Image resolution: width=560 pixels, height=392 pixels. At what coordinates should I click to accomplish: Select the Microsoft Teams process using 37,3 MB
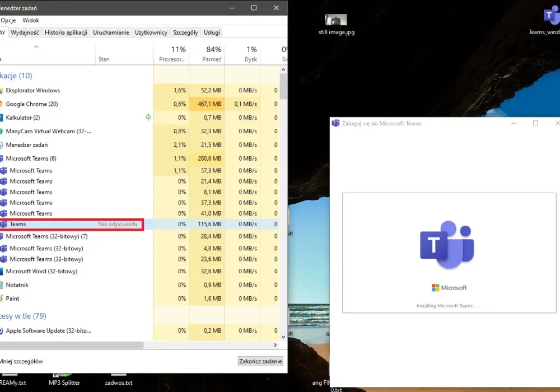coord(139,203)
